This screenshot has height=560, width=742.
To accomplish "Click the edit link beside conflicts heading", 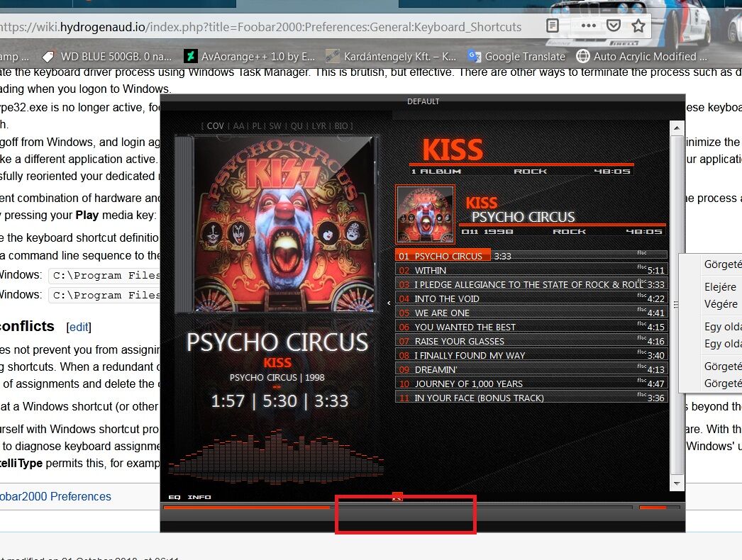I will 79,327.
